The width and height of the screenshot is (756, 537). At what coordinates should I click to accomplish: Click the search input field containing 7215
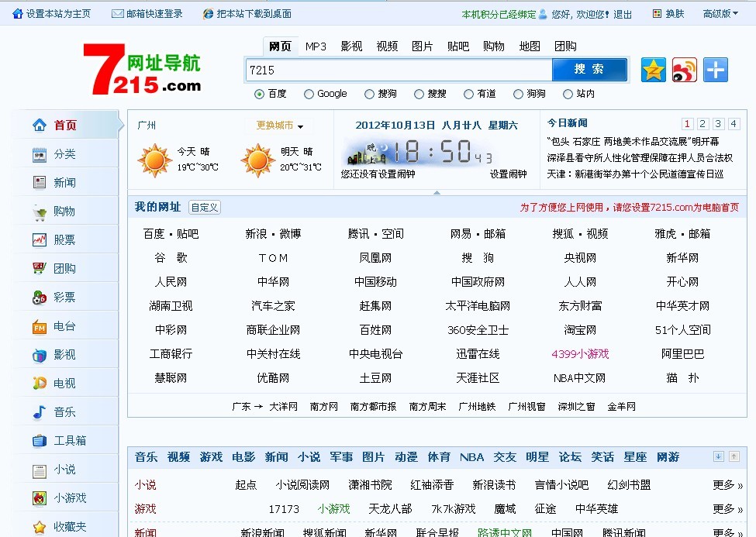[x=399, y=70]
